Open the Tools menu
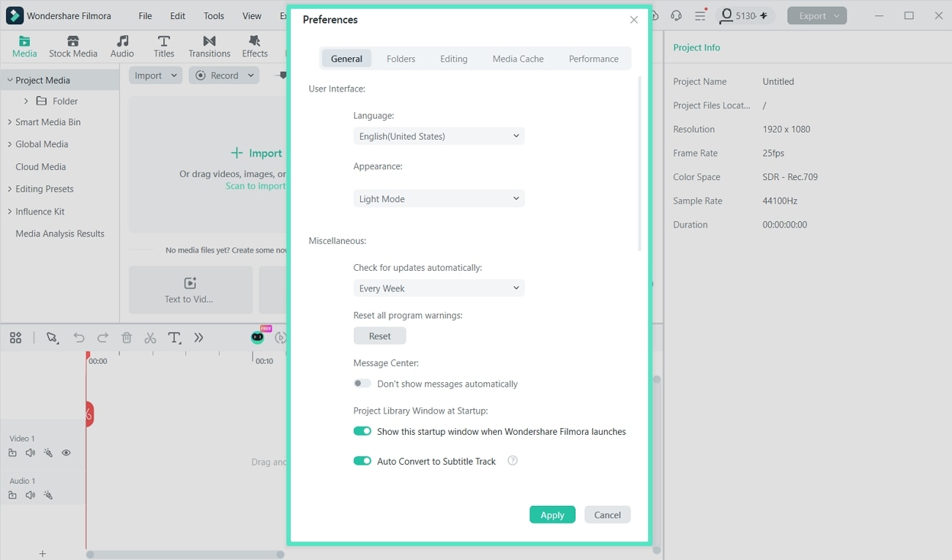 coord(214,15)
